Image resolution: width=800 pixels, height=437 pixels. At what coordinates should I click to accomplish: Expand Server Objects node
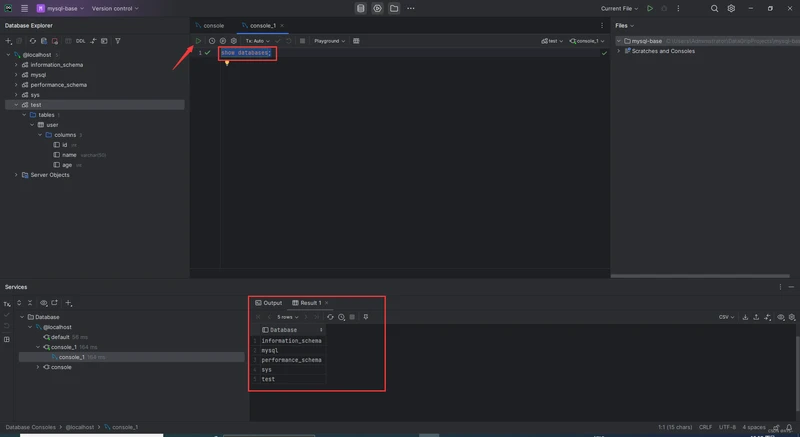point(16,175)
